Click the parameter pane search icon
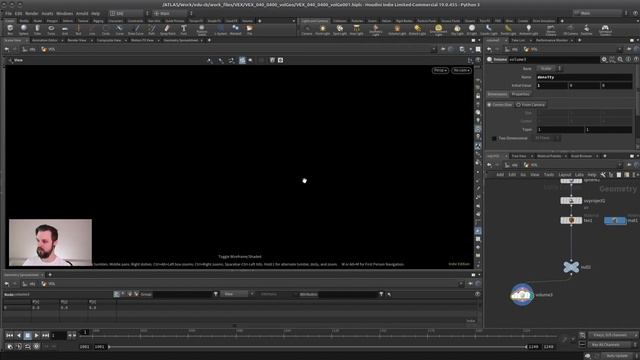Viewport: 640px width, 360px height. [x=620, y=60]
